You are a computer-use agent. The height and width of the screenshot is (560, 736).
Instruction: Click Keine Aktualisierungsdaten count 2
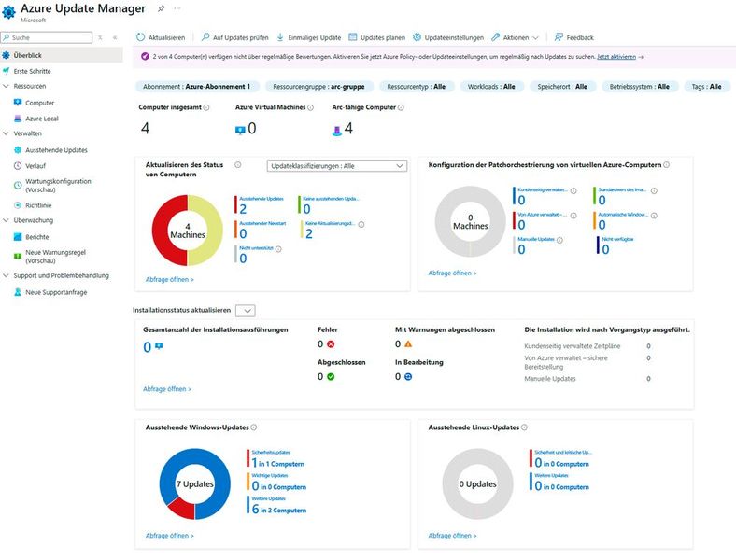click(309, 233)
